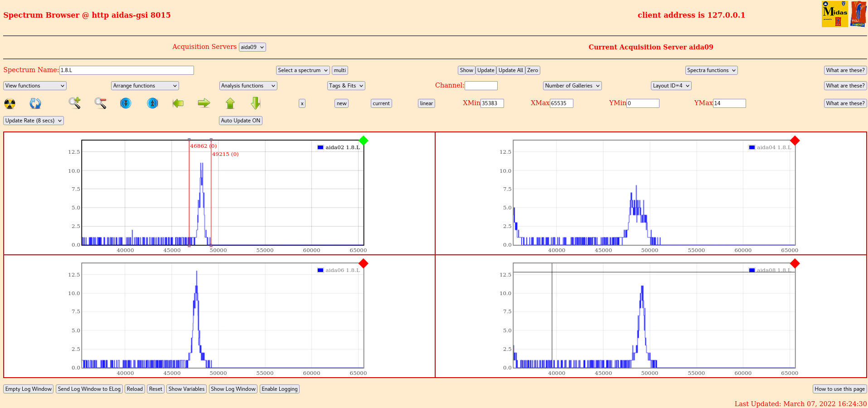Click the Show Log Window button
The image size is (868, 408).
click(x=233, y=389)
